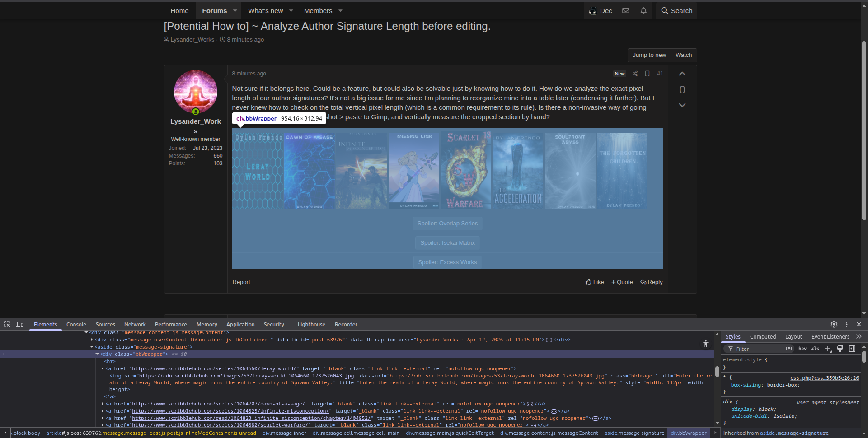Click the notifications bell icon
This screenshot has width=868, height=438.
coord(643,11)
